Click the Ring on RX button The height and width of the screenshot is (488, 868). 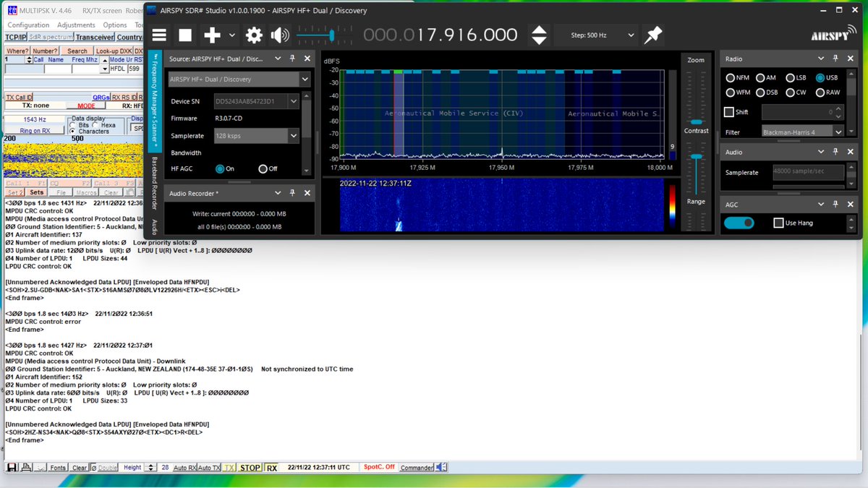tap(35, 131)
